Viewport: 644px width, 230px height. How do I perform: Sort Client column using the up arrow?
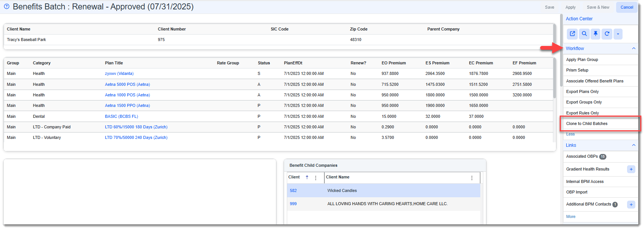(307, 177)
